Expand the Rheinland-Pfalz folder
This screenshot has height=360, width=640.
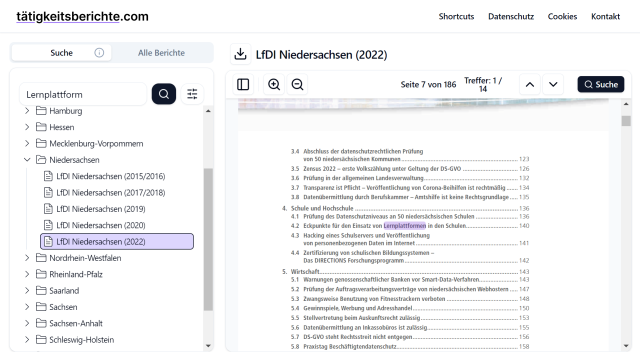click(27, 274)
